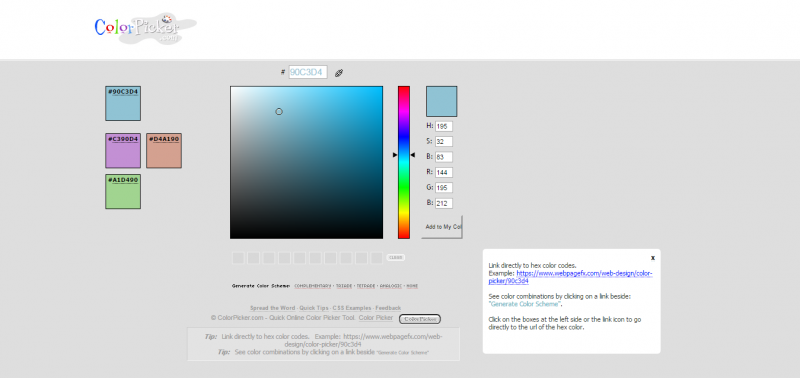Select the #90C3D4 blue swatch
Image resolution: width=800 pixels, height=378 pixels.
pyautogui.click(x=123, y=104)
